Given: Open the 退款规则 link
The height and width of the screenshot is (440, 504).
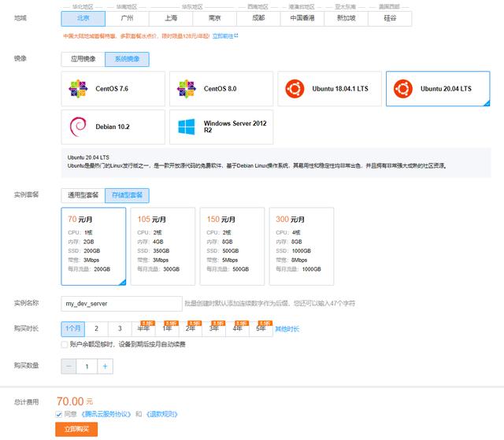Looking at the screenshot, I should pyautogui.click(x=161, y=414).
